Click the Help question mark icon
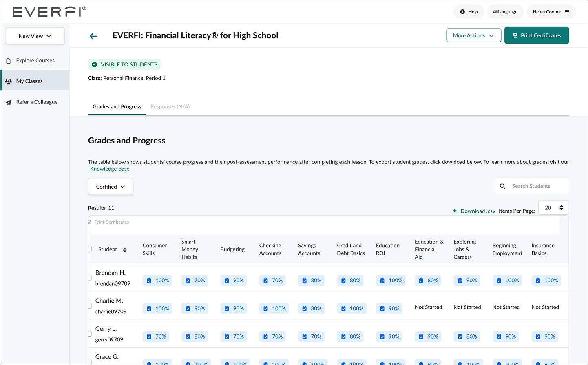Viewport: 588px width, 365px height. point(462,12)
